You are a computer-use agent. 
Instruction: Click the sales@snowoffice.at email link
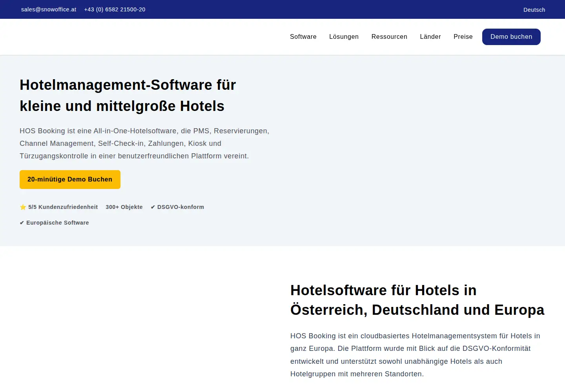49,9
